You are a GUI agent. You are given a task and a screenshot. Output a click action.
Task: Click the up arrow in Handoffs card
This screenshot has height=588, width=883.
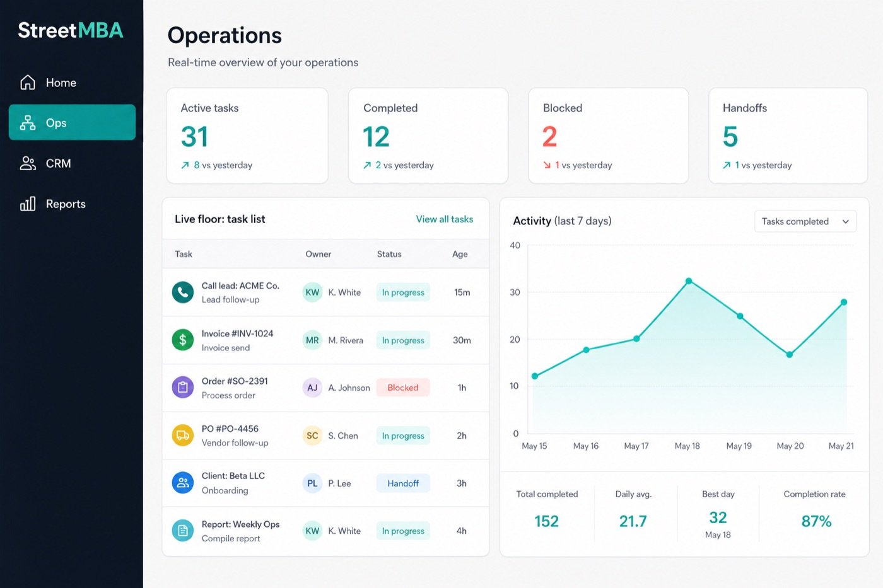[x=727, y=165]
